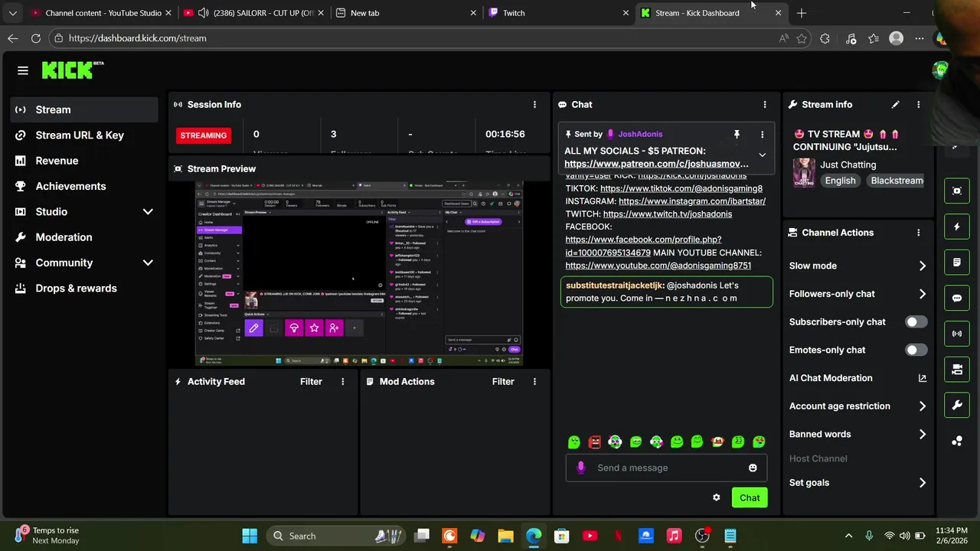Open the browser tab list dropdown
This screenshot has height=551, width=980.
point(12,13)
